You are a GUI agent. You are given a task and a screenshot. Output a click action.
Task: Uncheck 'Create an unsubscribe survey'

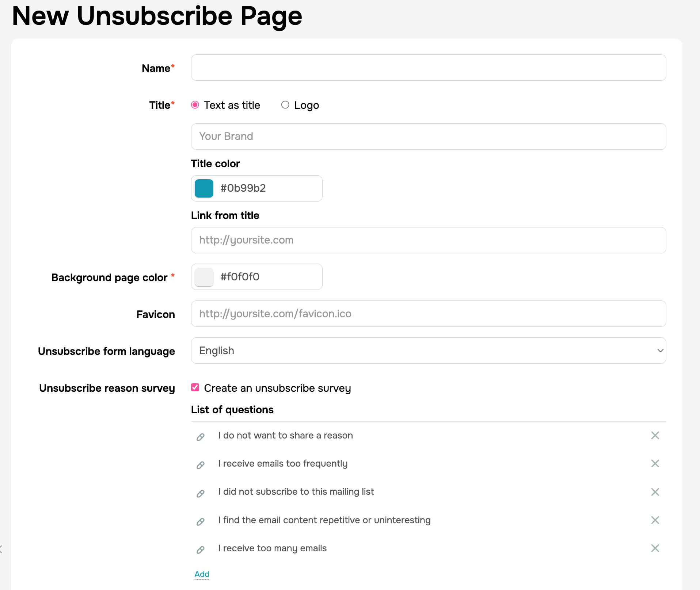click(195, 387)
